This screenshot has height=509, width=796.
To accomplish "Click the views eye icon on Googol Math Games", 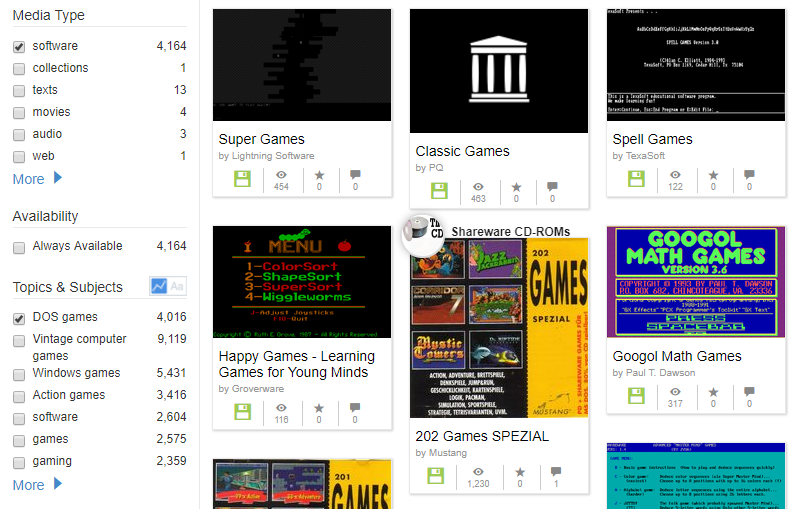I will (x=675, y=392).
